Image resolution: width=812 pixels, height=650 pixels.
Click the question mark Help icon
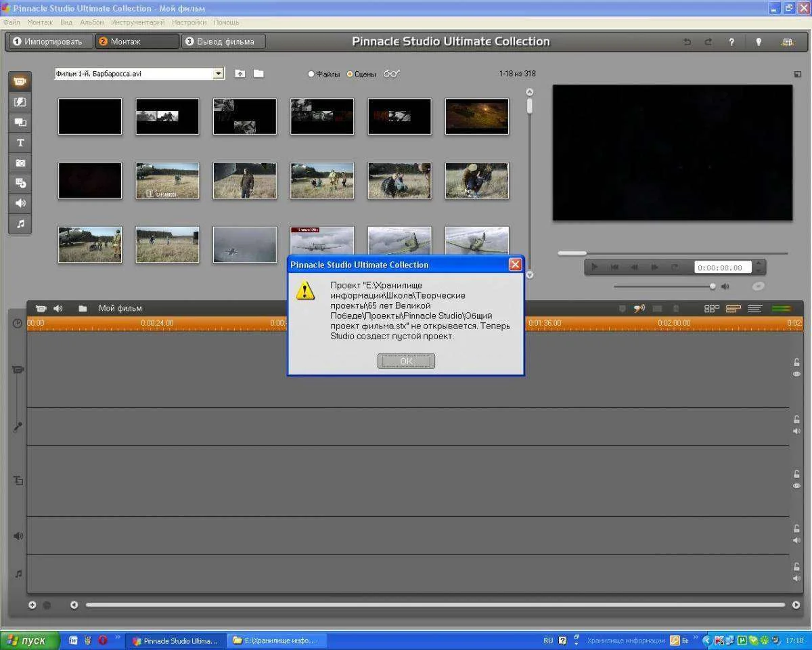[731, 42]
